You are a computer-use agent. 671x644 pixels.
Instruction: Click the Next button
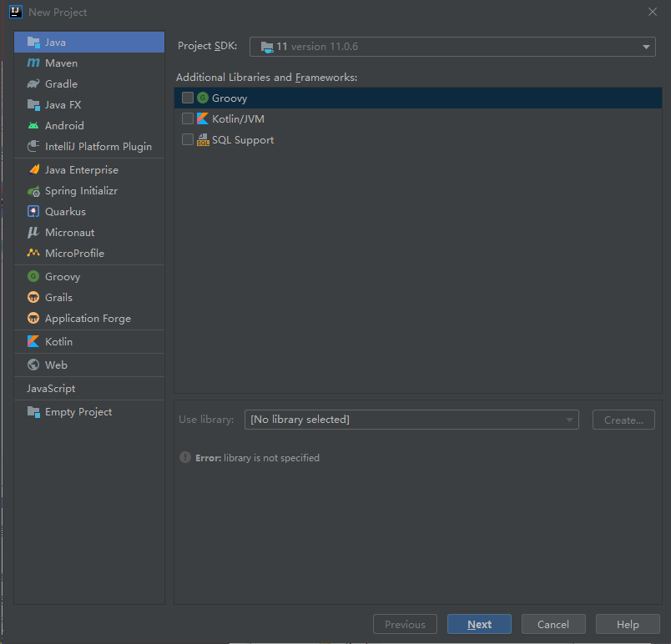[x=479, y=624]
